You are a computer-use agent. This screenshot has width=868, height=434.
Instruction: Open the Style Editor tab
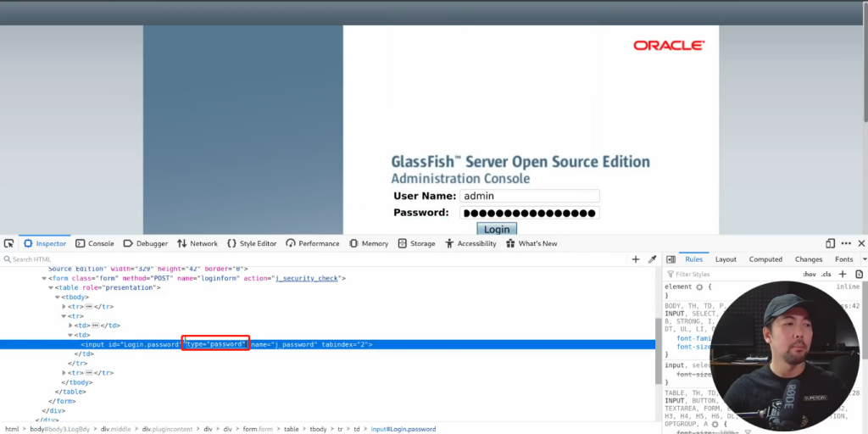tap(252, 243)
